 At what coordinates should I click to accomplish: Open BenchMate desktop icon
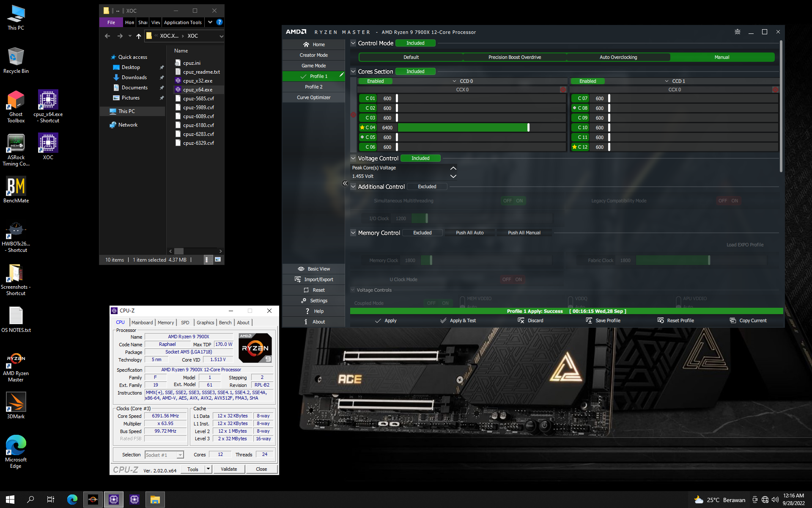[16, 190]
